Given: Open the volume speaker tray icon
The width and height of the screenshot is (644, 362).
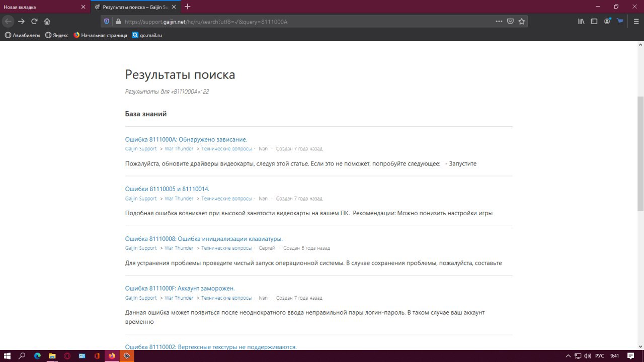Looking at the screenshot, I should (x=587, y=356).
